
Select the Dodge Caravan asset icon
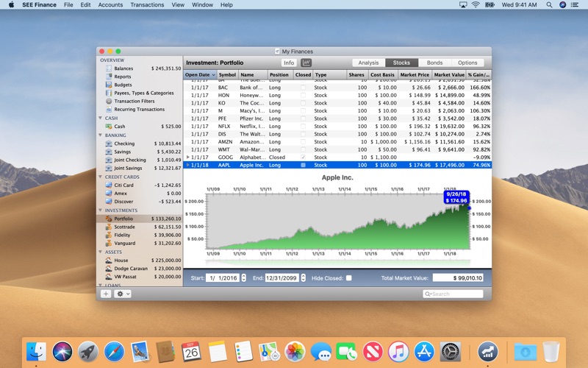(109, 269)
